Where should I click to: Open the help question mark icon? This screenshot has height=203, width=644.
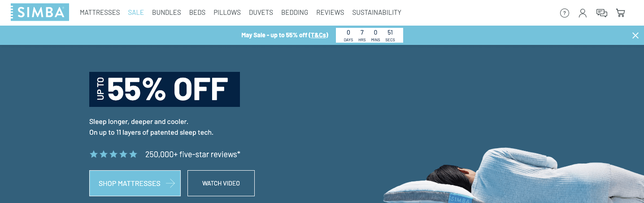pos(565,13)
